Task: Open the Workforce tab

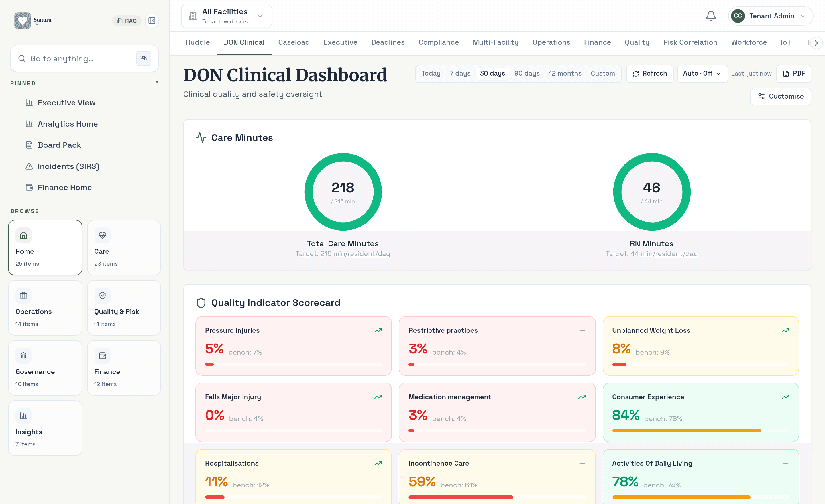Action: coord(749,42)
